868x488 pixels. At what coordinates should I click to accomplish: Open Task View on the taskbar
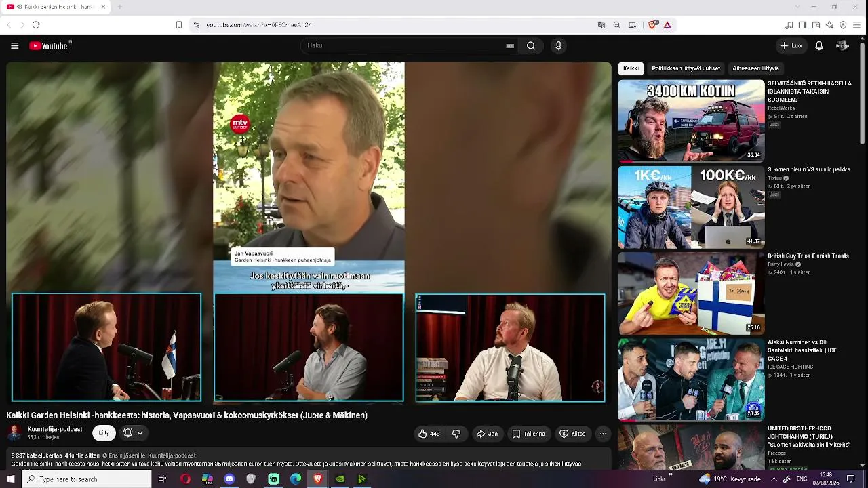(x=162, y=479)
